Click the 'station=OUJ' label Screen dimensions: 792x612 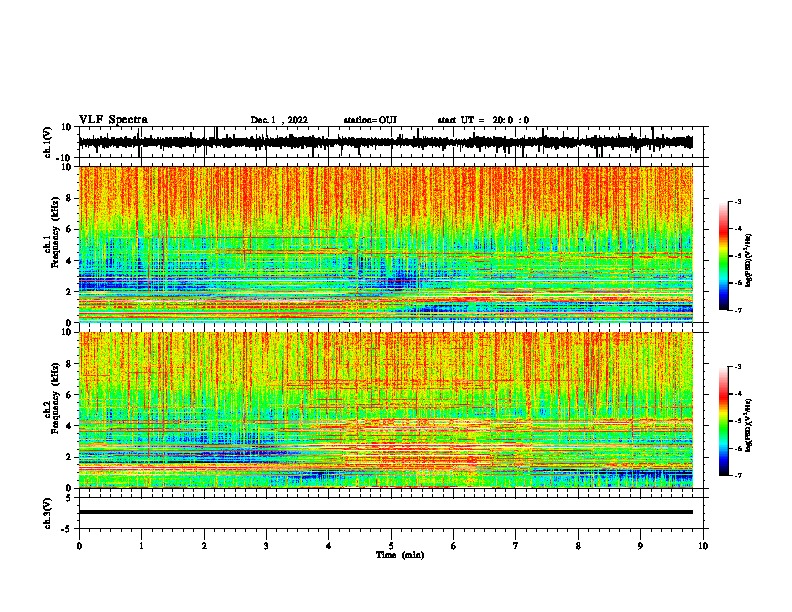click(x=370, y=120)
